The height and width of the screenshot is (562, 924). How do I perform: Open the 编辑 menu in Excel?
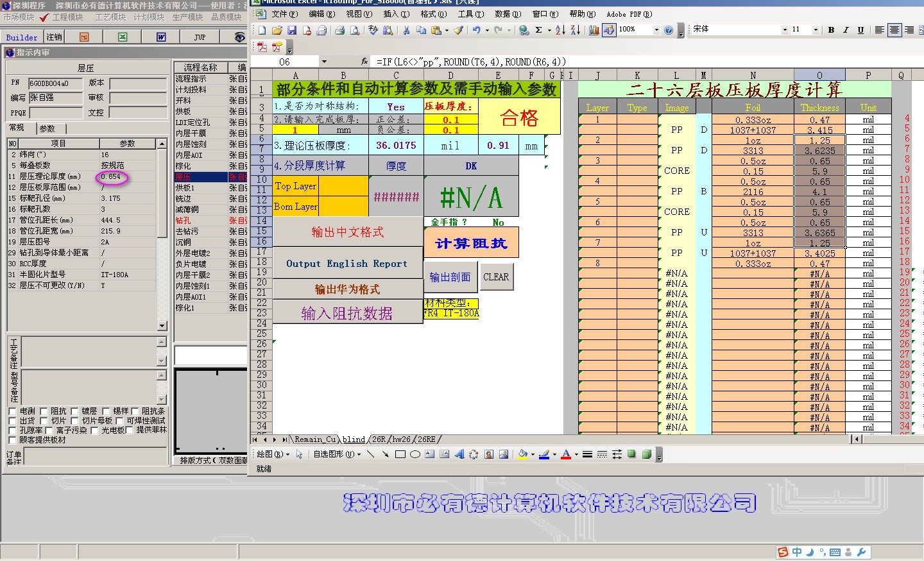tap(321, 13)
